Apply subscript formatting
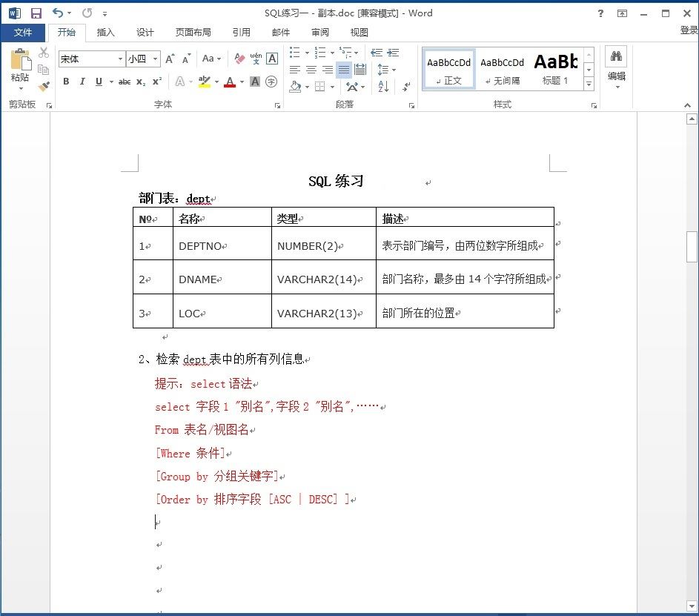 pyautogui.click(x=141, y=82)
